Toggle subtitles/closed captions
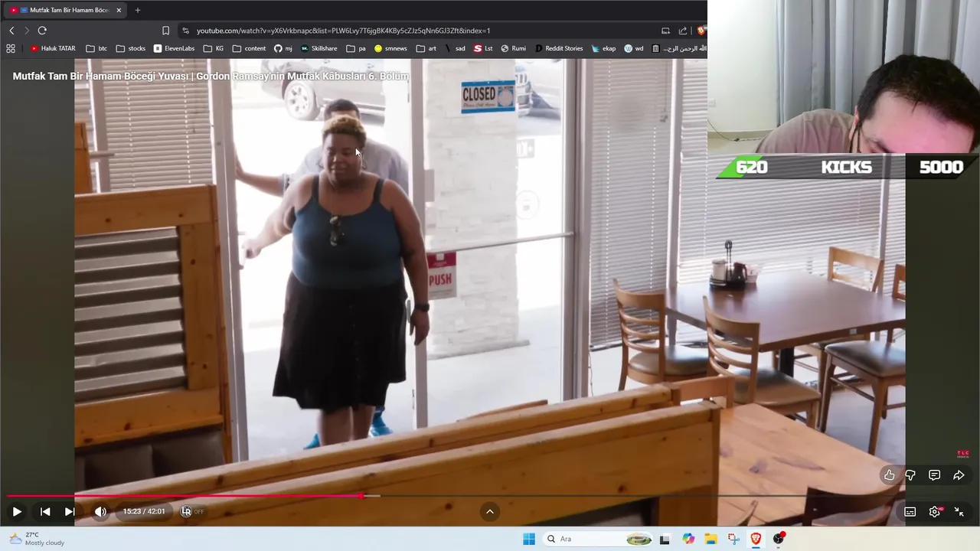980x551 pixels. coord(910,512)
